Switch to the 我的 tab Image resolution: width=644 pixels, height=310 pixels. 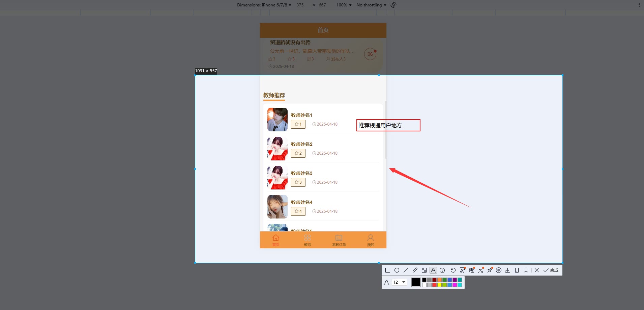point(371,240)
